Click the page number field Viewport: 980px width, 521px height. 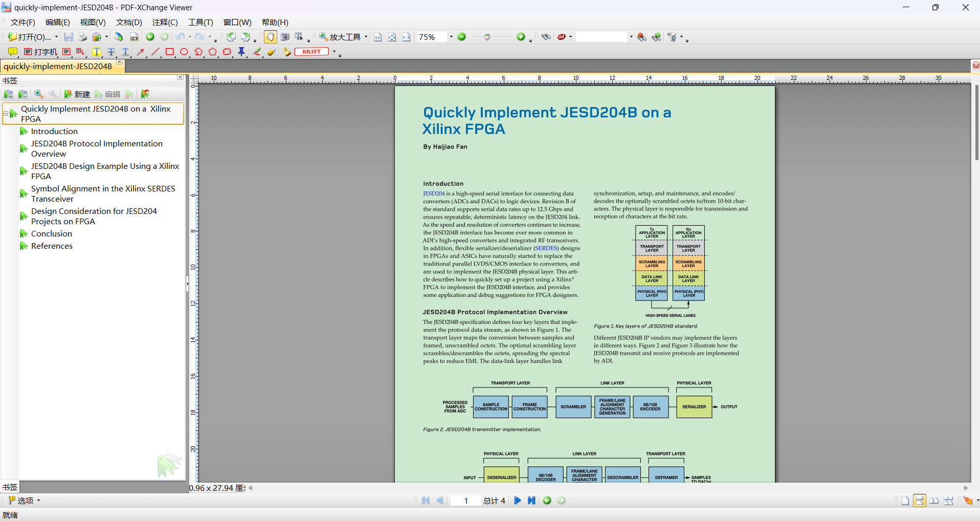pos(466,501)
